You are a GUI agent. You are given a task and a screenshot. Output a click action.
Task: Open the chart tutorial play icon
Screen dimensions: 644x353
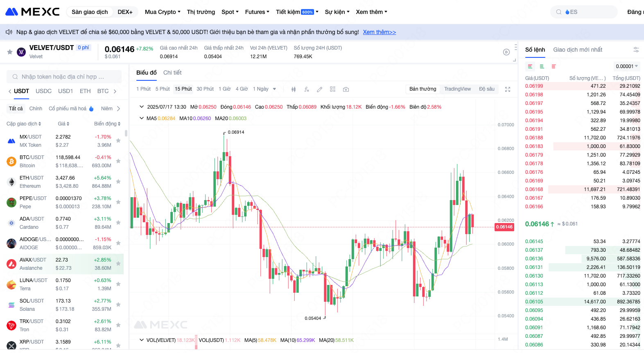click(506, 52)
